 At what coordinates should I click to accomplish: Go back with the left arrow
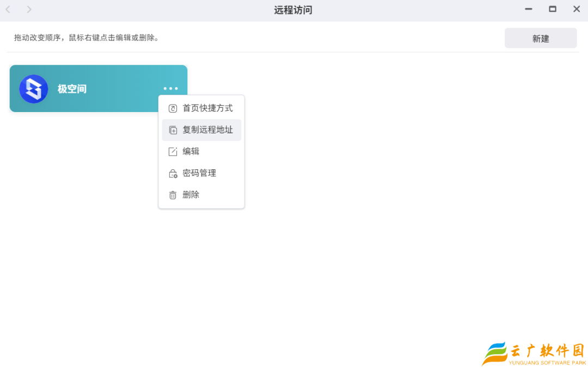click(8, 9)
